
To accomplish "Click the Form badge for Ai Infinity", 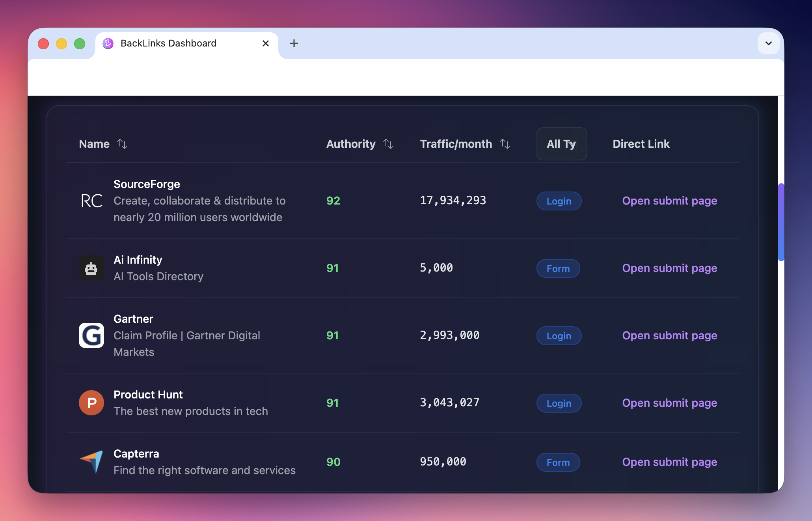I will [558, 268].
